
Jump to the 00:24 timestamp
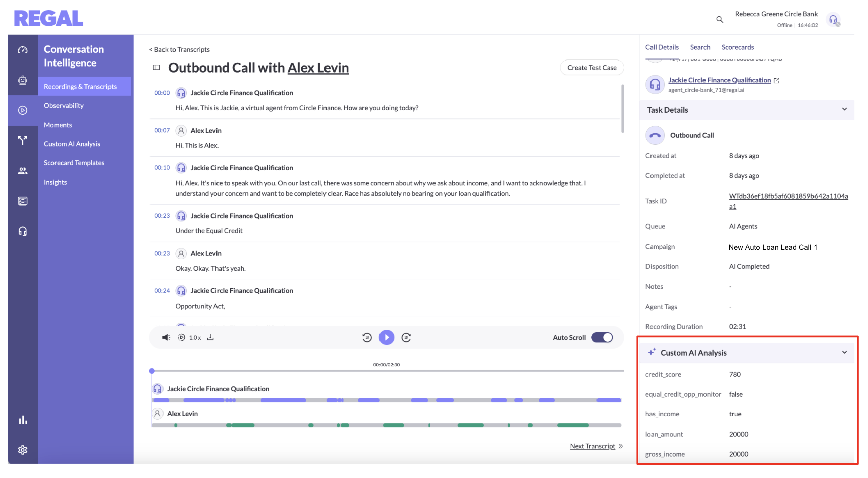(x=162, y=291)
